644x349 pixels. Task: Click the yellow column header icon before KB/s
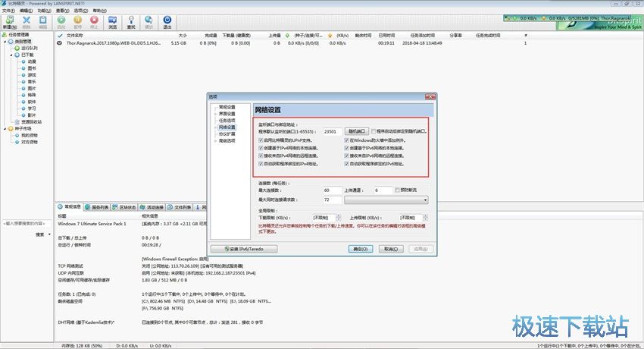[x=330, y=36]
